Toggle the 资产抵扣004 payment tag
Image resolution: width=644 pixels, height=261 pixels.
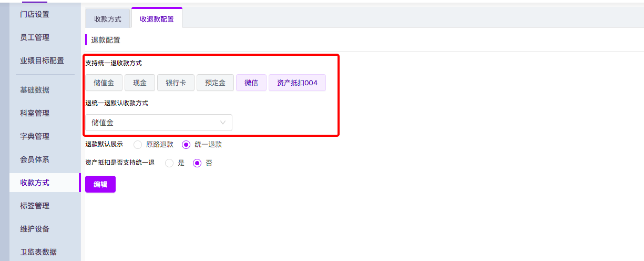297,83
